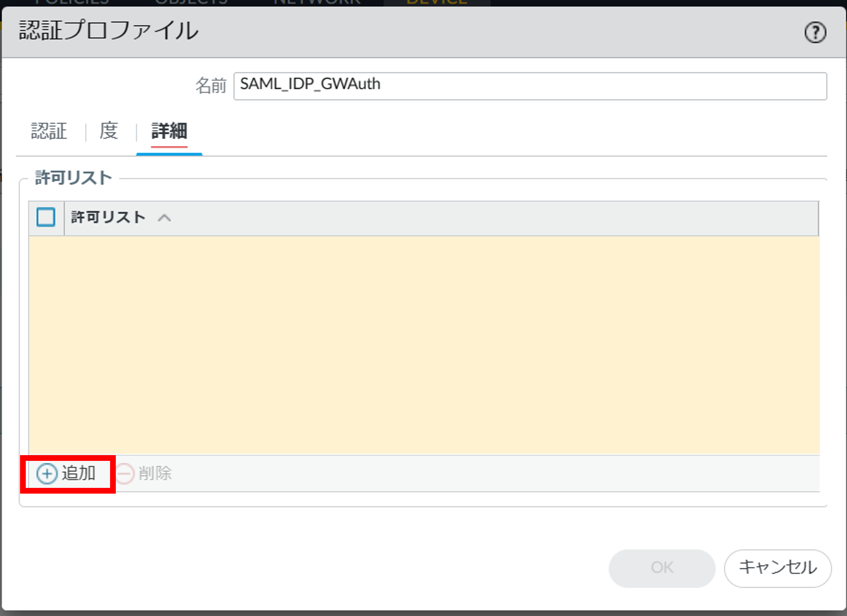Click inside the empty allow list area
This screenshot has width=847, height=616.
tap(423, 345)
